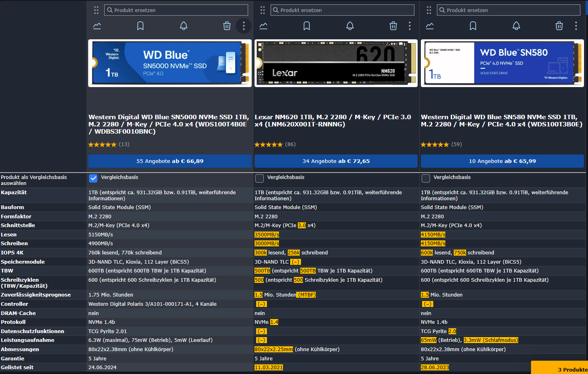Screen dimensions: 588x374
Task: Remove WD Blue SN5000 using trash icon
Action: (227, 26)
